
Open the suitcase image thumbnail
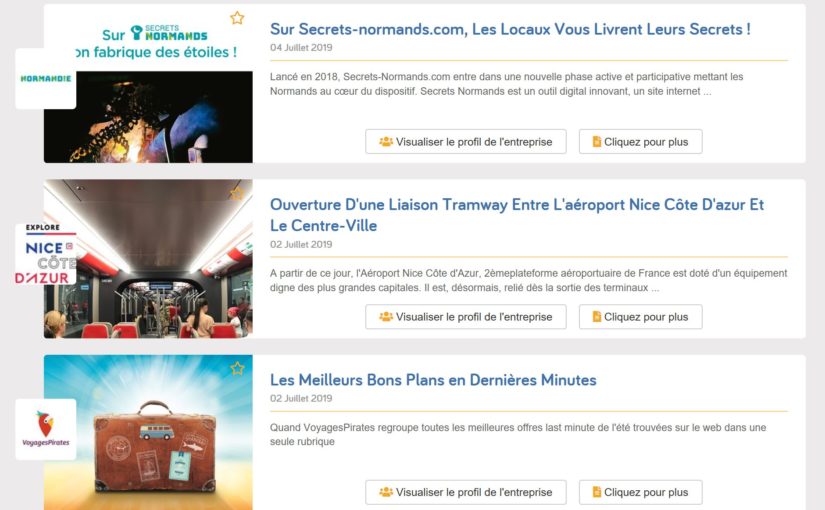148,432
